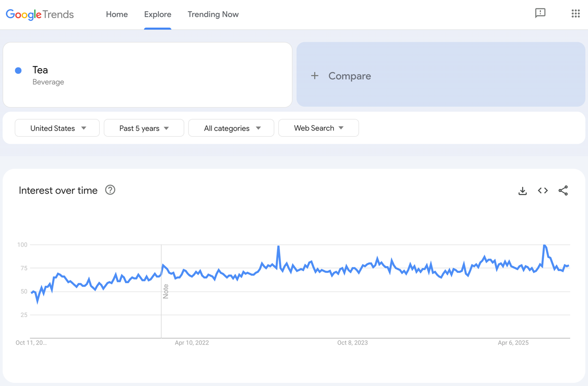Click the Google Trends logo
Image resolution: width=588 pixels, height=386 pixels.
pyautogui.click(x=39, y=14)
